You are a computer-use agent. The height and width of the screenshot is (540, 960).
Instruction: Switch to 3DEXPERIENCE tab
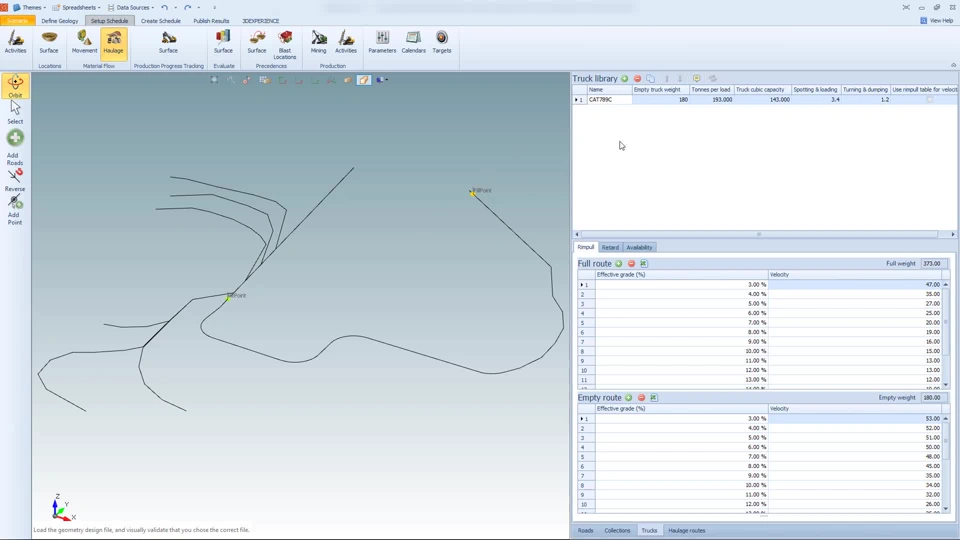[260, 21]
